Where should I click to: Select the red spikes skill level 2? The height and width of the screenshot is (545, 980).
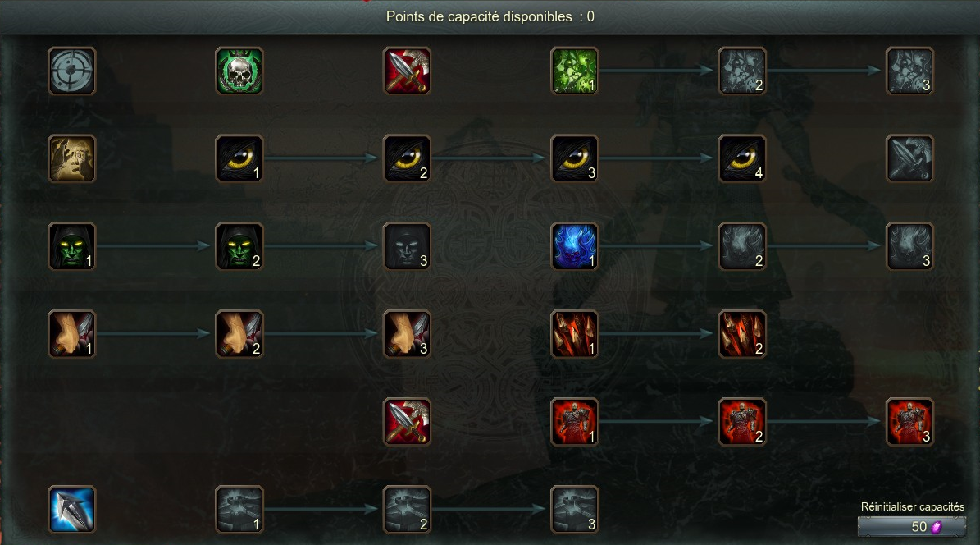coord(742,333)
